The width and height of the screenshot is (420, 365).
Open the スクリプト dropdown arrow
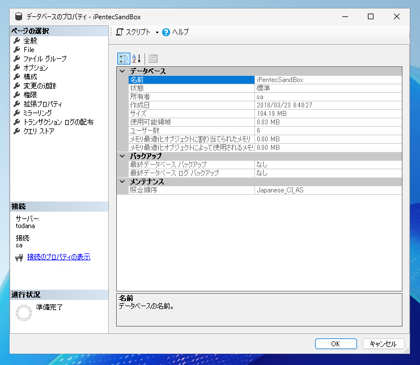pyautogui.click(x=157, y=32)
